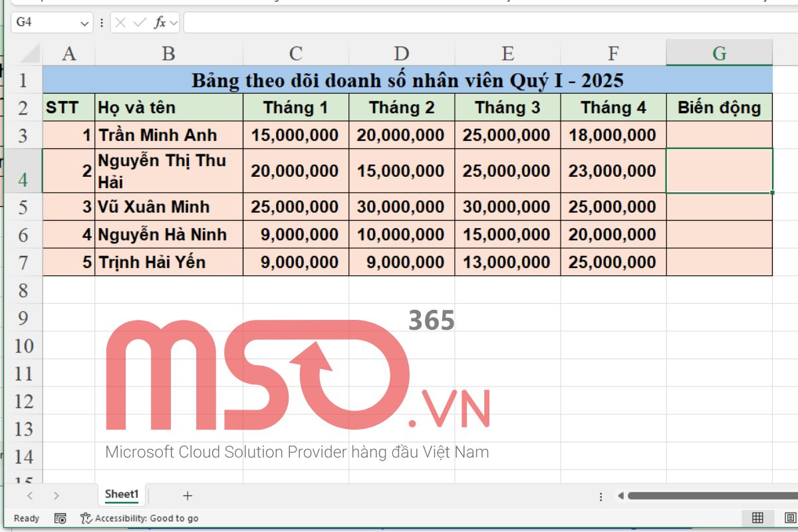Screen dimensions: 798x532
Task: Click the STT header cell
Action: pos(69,107)
